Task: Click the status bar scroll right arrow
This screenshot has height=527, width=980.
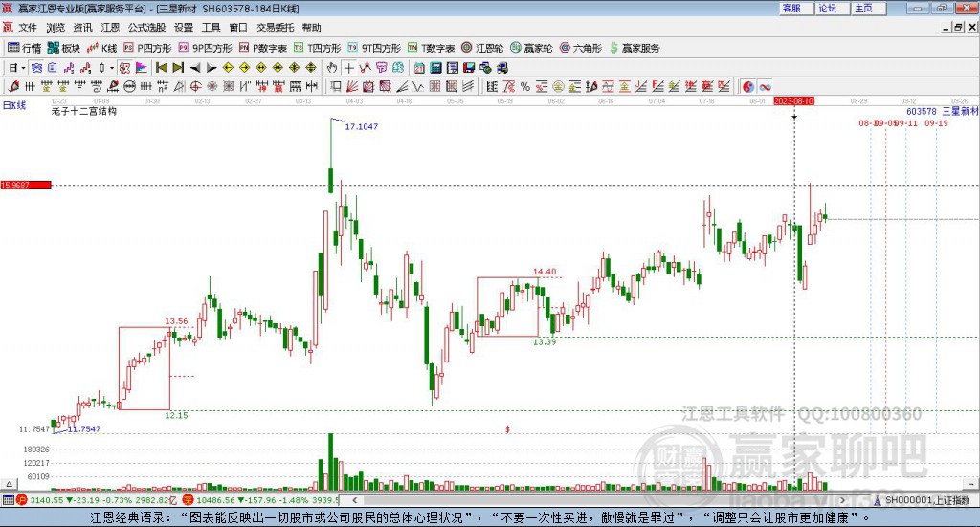Action: click(842, 499)
